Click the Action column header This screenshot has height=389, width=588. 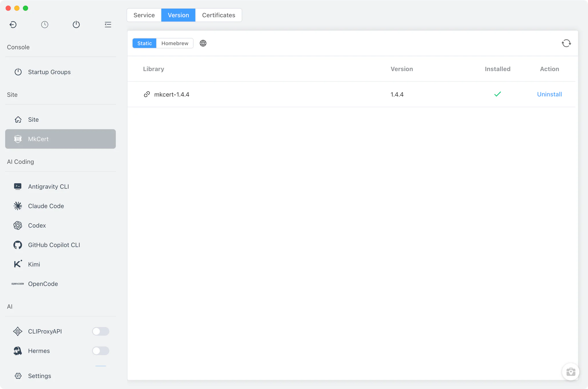click(549, 69)
